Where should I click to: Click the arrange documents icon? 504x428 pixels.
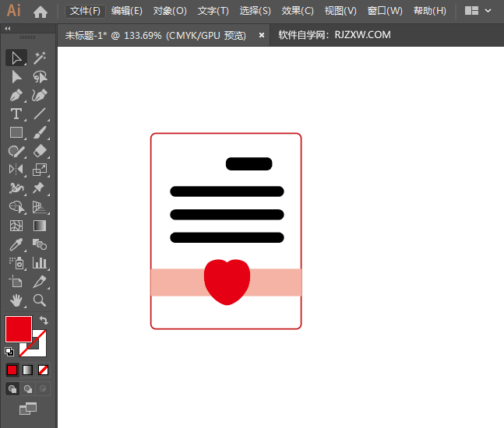coord(471,11)
